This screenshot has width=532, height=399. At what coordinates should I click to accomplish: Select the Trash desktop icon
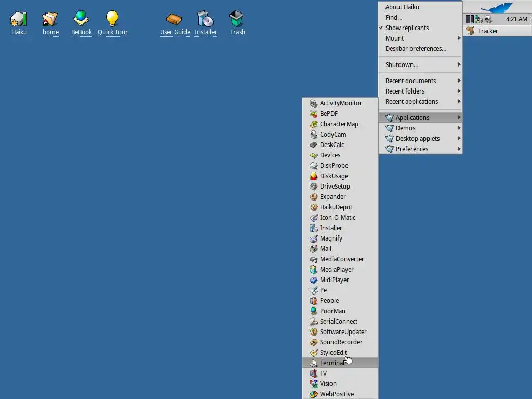click(237, 23)
